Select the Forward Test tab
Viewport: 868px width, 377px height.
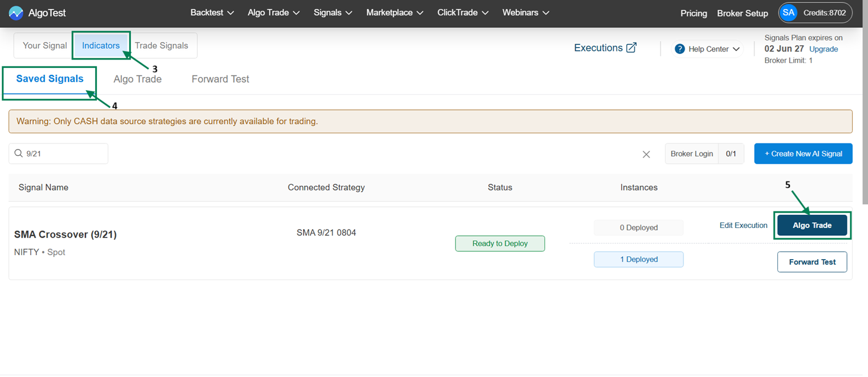[x=220, y=79]
